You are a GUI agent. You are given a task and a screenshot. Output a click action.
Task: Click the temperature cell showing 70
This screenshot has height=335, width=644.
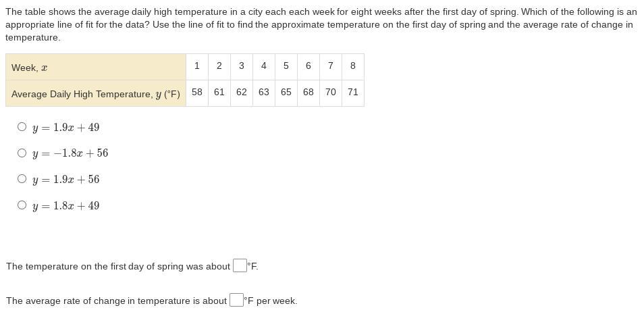331,93
